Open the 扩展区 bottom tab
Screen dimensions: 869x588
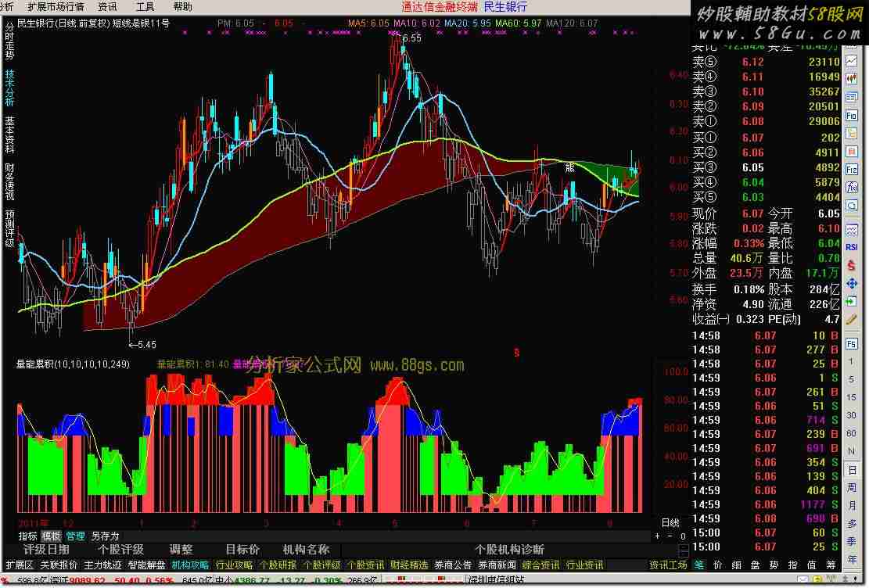click(x=20, y=565)
